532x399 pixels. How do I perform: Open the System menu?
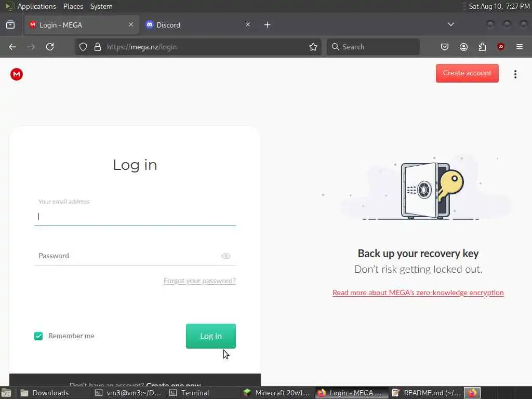[x=101, y=6]
